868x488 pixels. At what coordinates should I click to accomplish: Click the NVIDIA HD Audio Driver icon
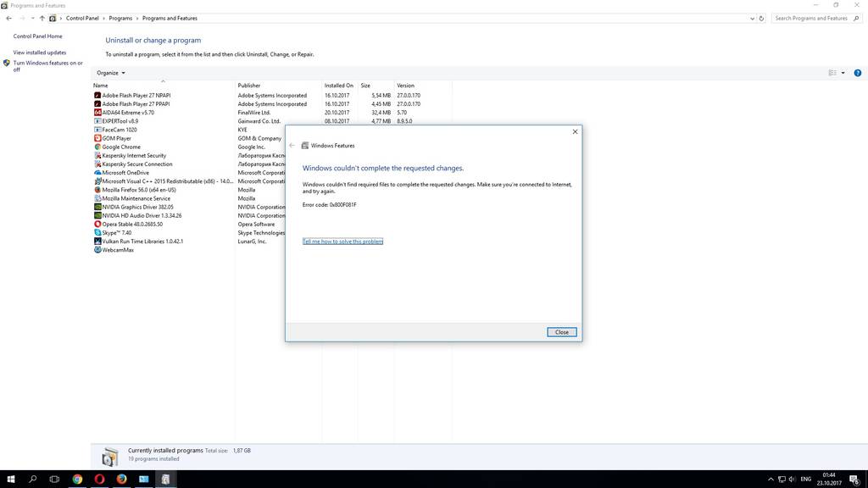tap(97, 215)
